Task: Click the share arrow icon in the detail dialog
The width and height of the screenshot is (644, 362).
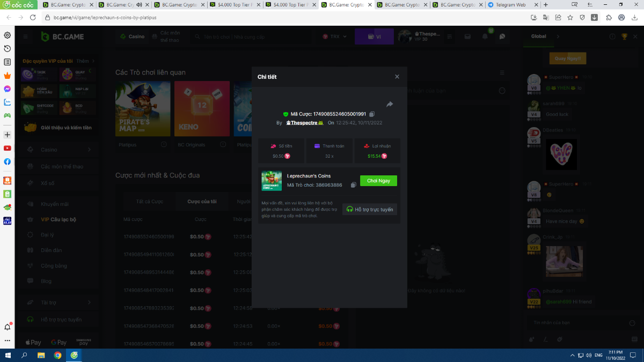Action: pyautogui.click(x=390, y=104)
